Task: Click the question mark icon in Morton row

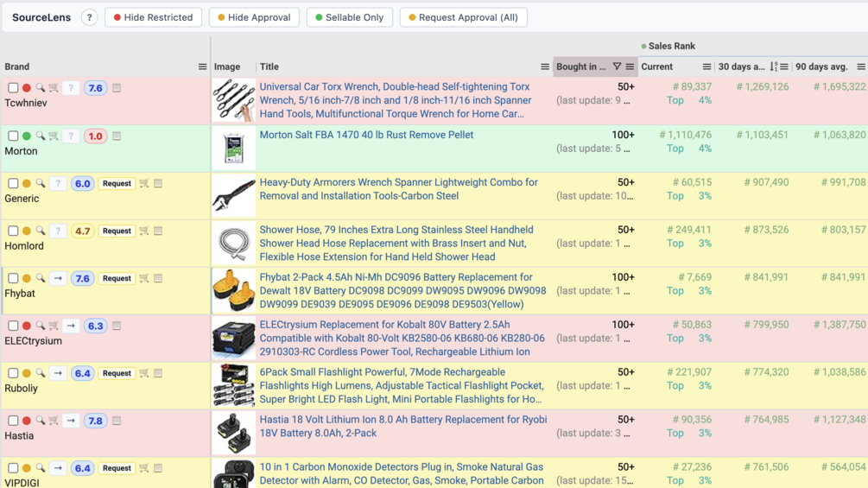Action: (x=71, y=136)
